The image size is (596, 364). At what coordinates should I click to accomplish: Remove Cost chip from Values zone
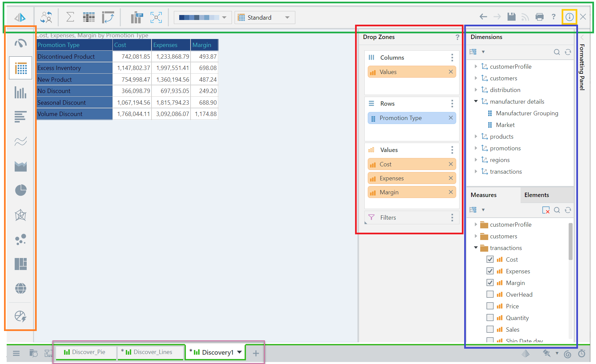pos(451,164)
